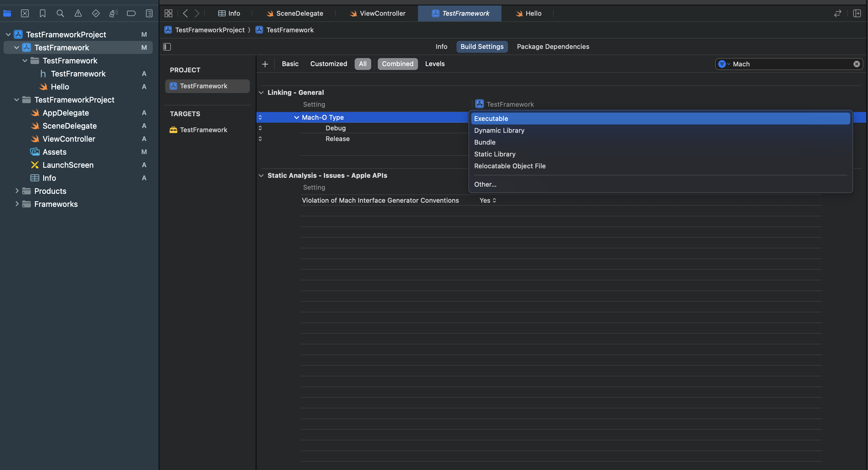Open the Debug navigator spray icon
Image resolution: width=868 pixels, height=470 pixels.
click(114, 14)
